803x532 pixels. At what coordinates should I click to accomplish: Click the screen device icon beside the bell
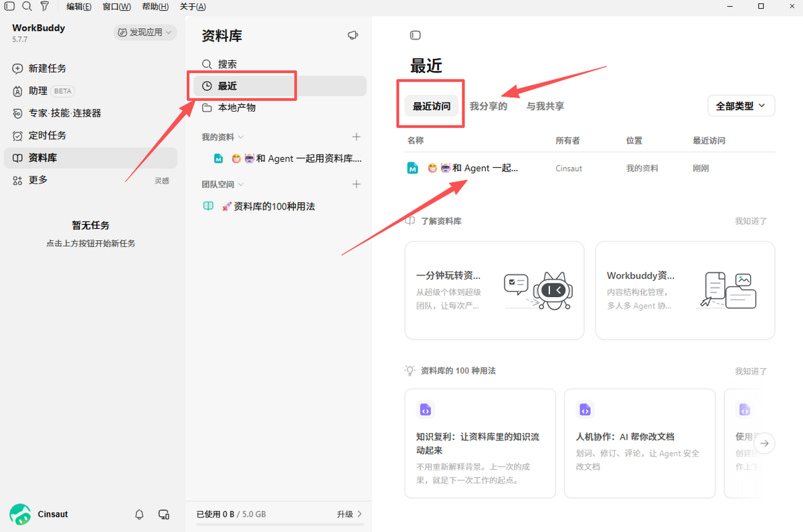[x=163, y=514]
